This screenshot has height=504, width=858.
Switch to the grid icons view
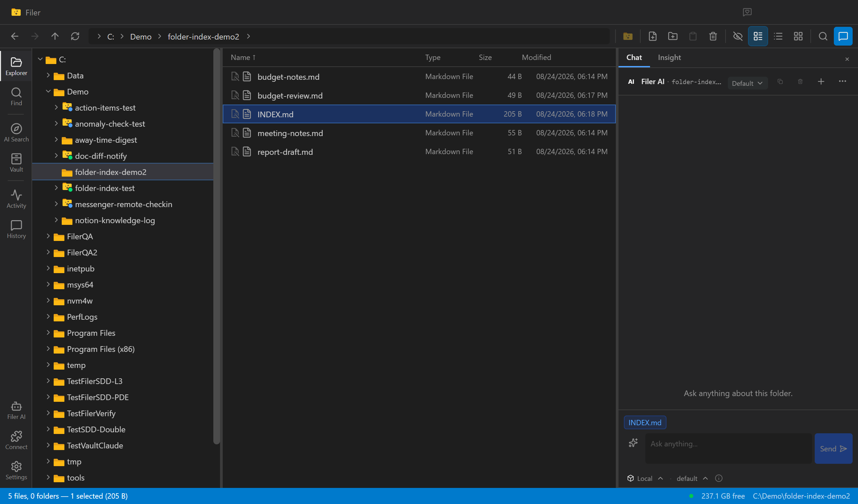pyautogui.click(x=798, y=37)
